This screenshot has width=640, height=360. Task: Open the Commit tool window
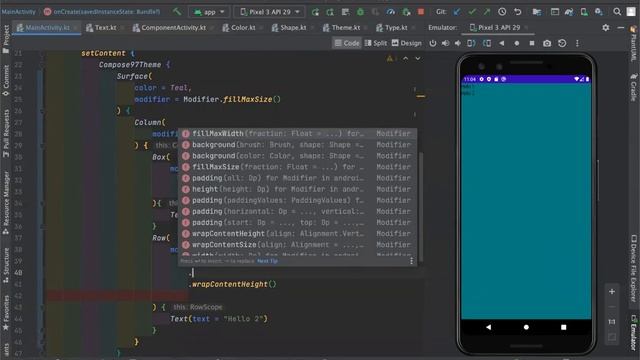(6, 80)
